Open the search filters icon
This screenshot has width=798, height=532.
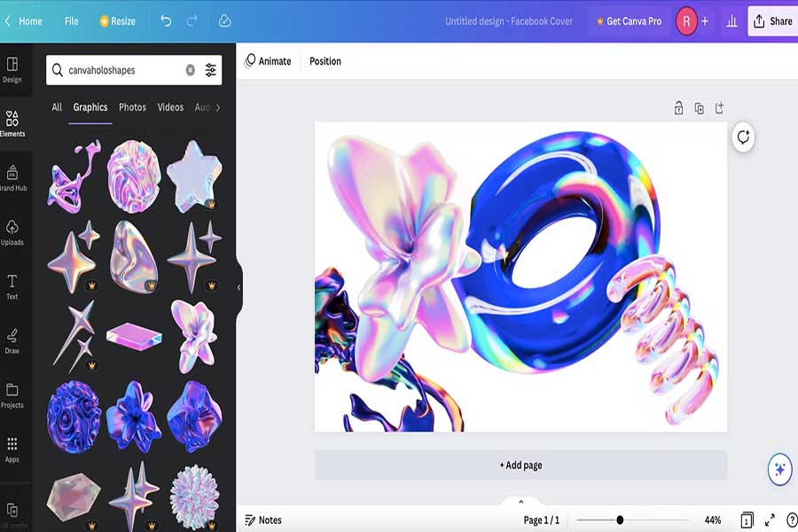[x=211, y=70]
